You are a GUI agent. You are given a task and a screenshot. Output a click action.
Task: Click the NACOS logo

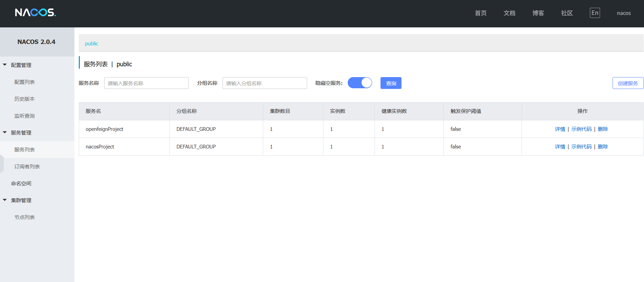(x=36, y=13)
